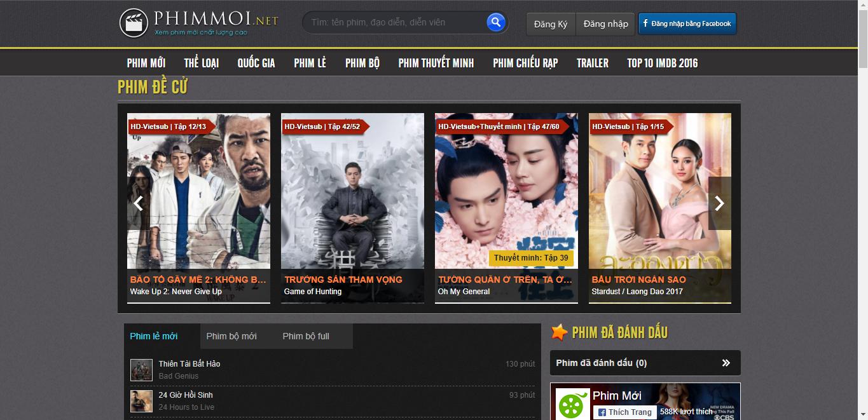868x420 pixels.
Task: Click the carousel previous arrow
Action: (x=138, y=203)
